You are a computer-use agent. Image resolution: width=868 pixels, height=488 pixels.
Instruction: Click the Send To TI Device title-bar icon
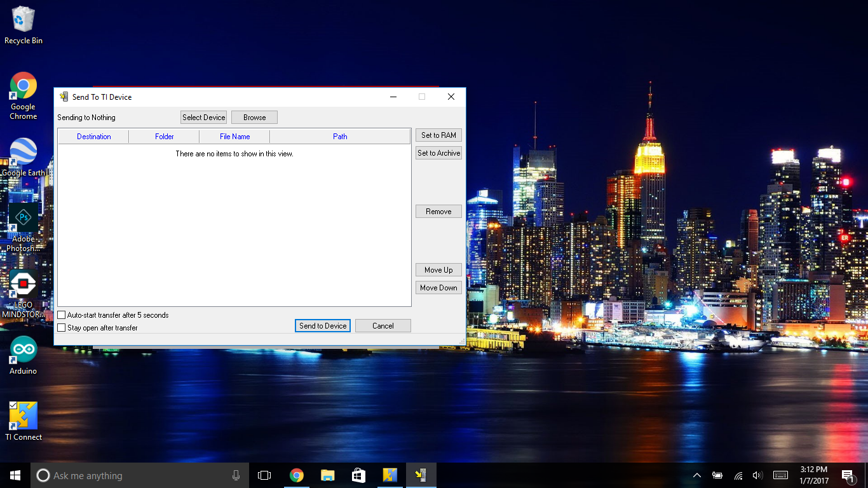64,97
